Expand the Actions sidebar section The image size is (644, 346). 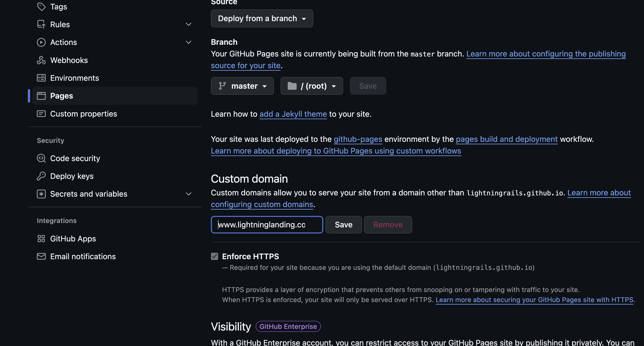coord(189,42)
